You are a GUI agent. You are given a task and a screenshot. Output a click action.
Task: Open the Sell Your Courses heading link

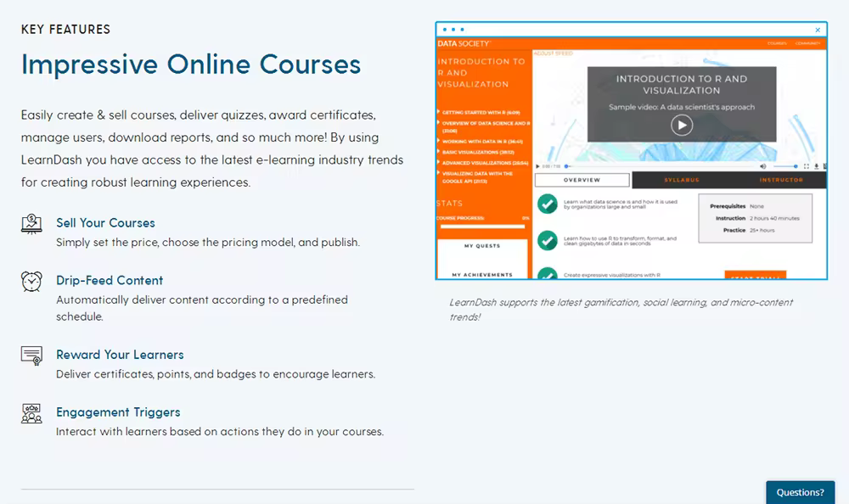(105, 223)
